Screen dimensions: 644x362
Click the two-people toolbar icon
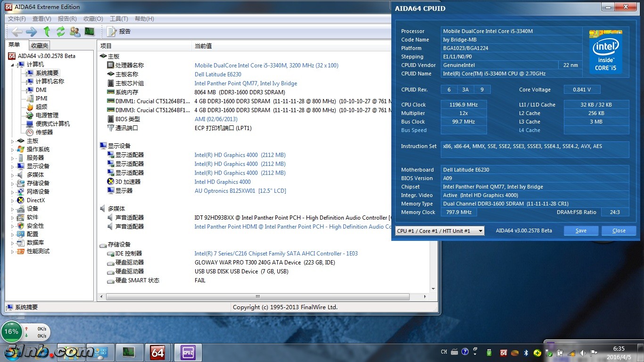tap(75, 32)
